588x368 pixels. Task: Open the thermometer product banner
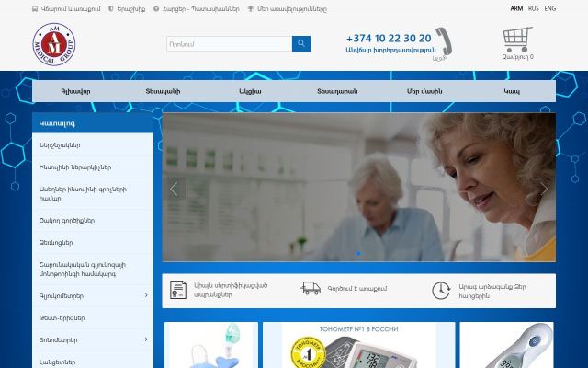click(506, 345)
